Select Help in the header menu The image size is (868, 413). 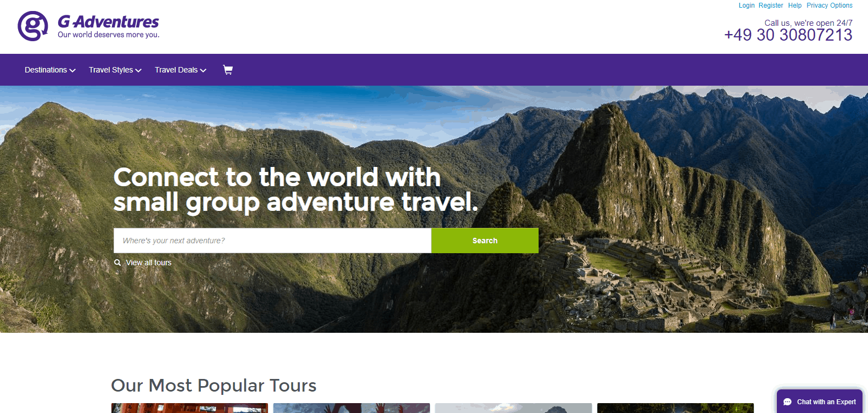pos(794,5)
